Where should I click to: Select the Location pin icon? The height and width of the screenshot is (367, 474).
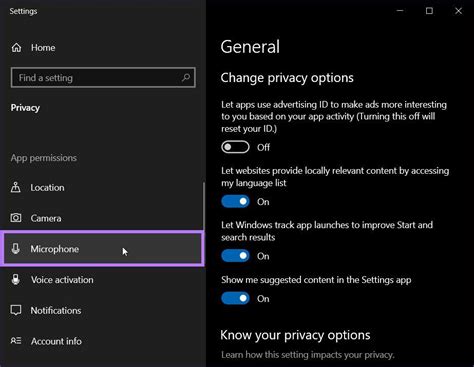coord(16,187)
